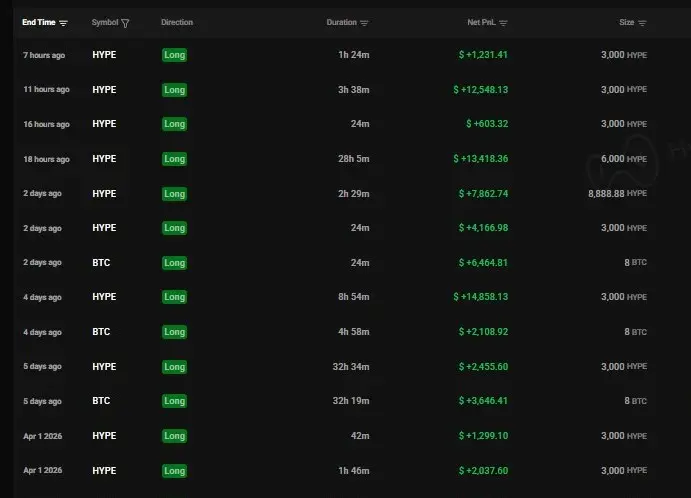This screenshot has width=691, height=498.
Task: Click the 8 BTC size in the 32h 19m row
Action: coord(635,401)
